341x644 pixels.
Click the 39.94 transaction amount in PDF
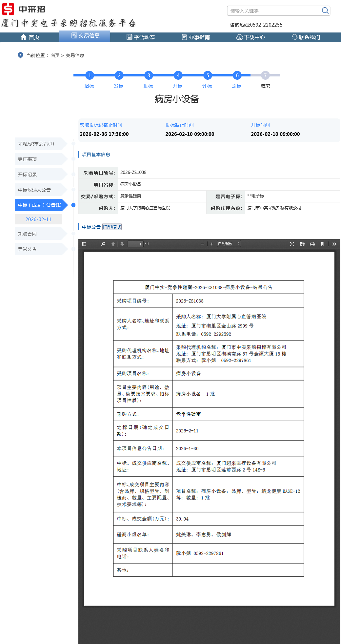point(182,519)
